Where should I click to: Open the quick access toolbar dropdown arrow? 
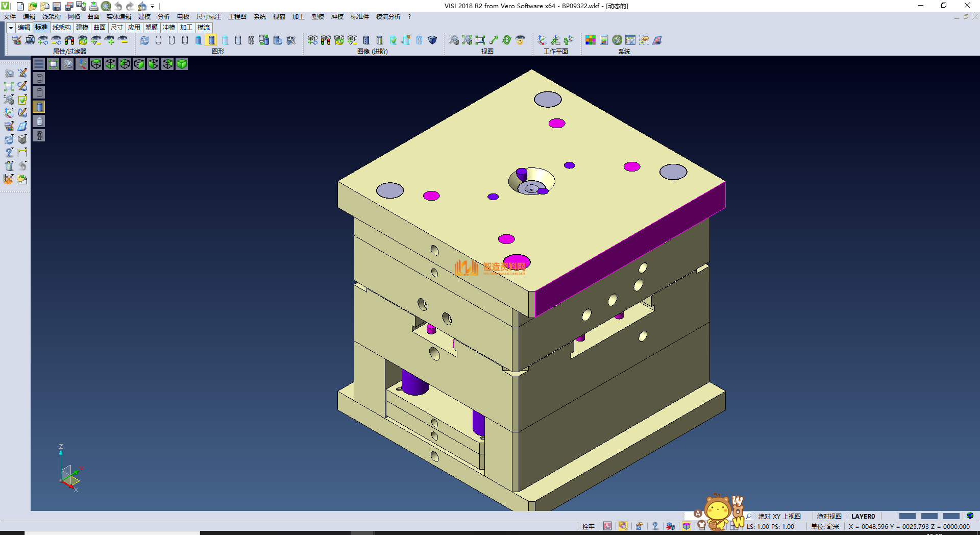tap(153, 6)
